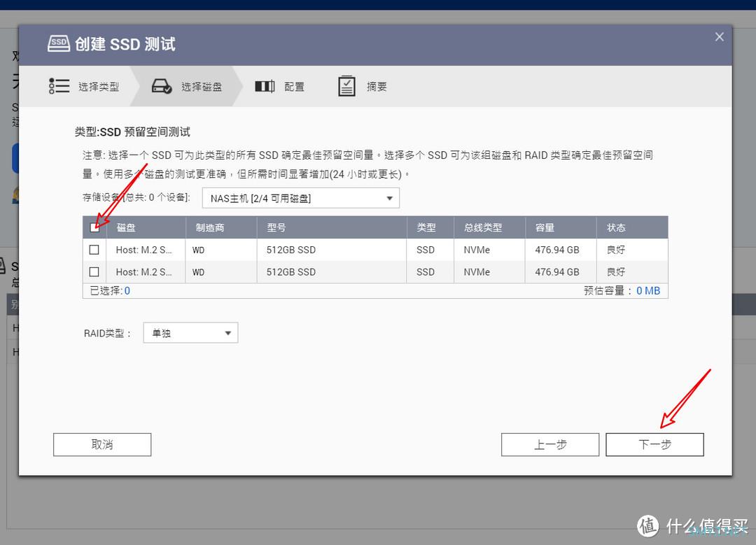The image size is (756, 545).
Task: Check the first Host: M.2 SSD row
Action: pos(94,250)
